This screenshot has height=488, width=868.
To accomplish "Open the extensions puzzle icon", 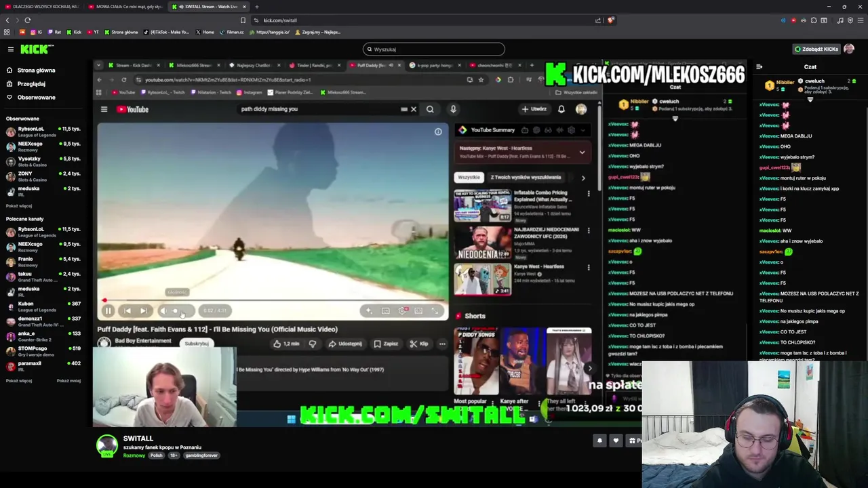I will pyautogui.click(x=814, y=20).
